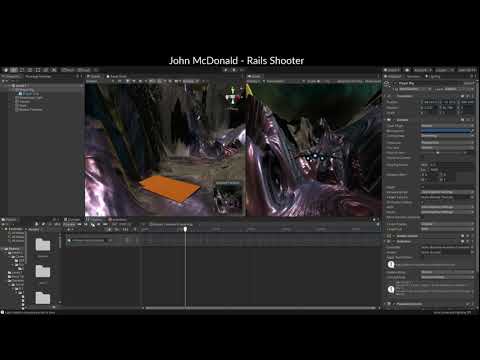The width and height of the screenshot is (480, 360).
Task: Open the Account dropdown in top bar
Action: (422, 70)
